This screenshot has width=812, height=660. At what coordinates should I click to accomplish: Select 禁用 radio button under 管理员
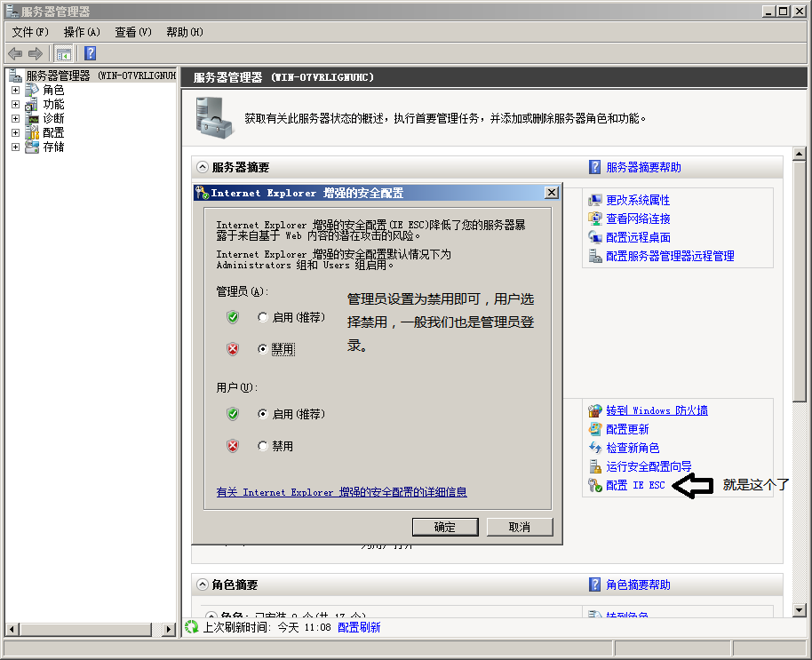264,348
